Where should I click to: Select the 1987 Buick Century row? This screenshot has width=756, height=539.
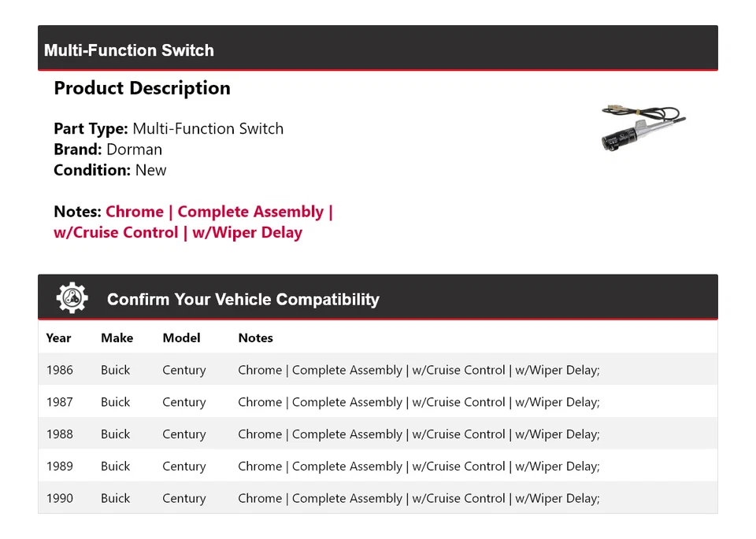coord(378,402)
